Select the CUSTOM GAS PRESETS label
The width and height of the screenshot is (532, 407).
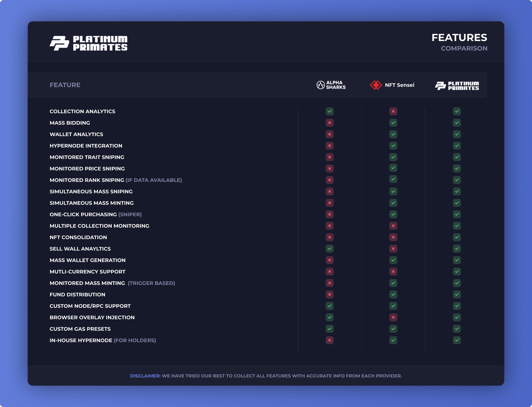[80, 329]
